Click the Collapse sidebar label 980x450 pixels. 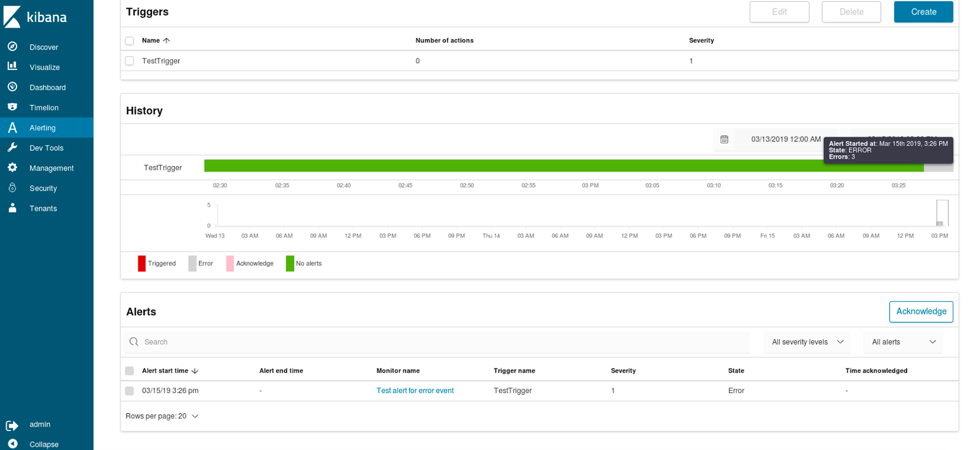pos(44,444)
